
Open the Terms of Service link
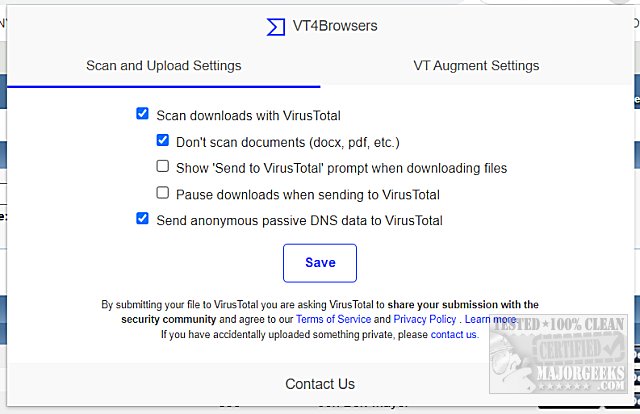coord(333,320)
